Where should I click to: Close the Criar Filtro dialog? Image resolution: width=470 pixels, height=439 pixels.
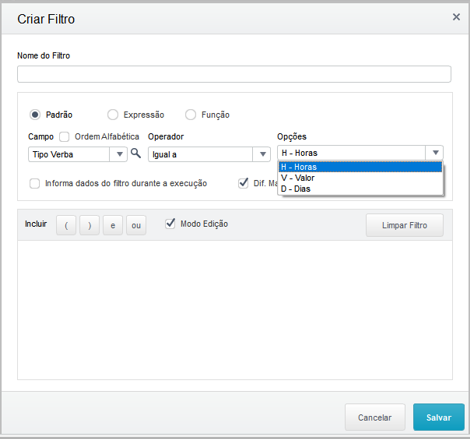click(x=456, y=17)
